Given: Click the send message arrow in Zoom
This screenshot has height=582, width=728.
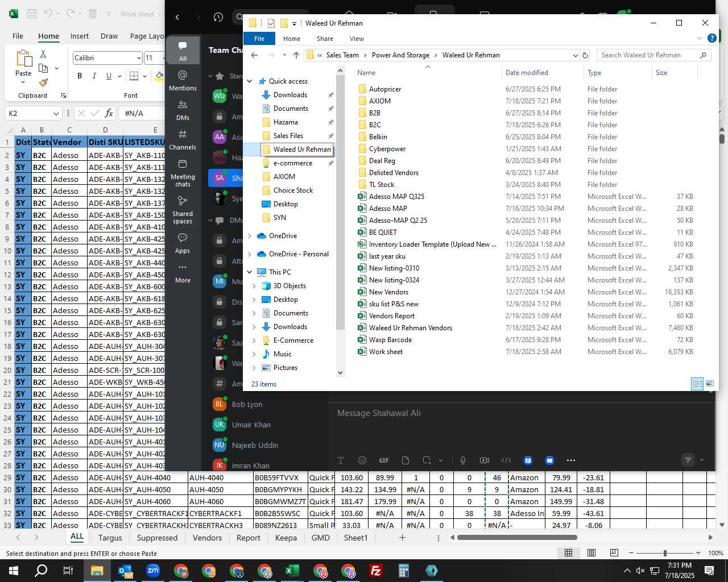Looking at the screenshot, I should (x=688, y=460).
